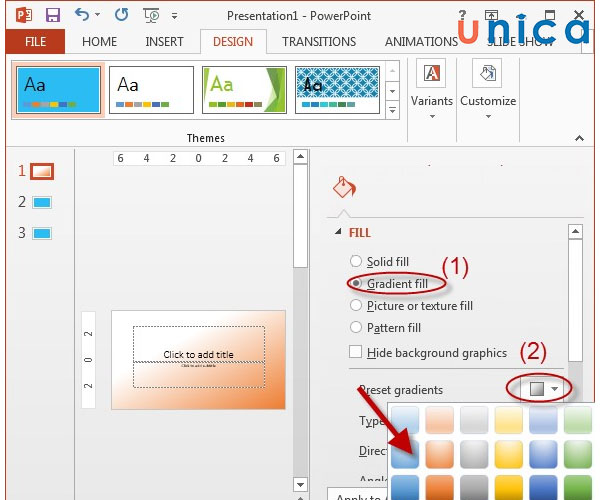Image resolution: width=600 pixels, height=500 pixels.
Task: Select slide 2 thumbnail
Action: point(42,202)
